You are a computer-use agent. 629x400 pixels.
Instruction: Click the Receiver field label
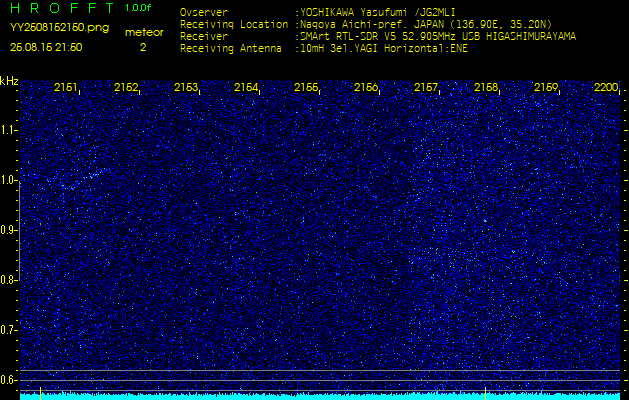point(204,37)
